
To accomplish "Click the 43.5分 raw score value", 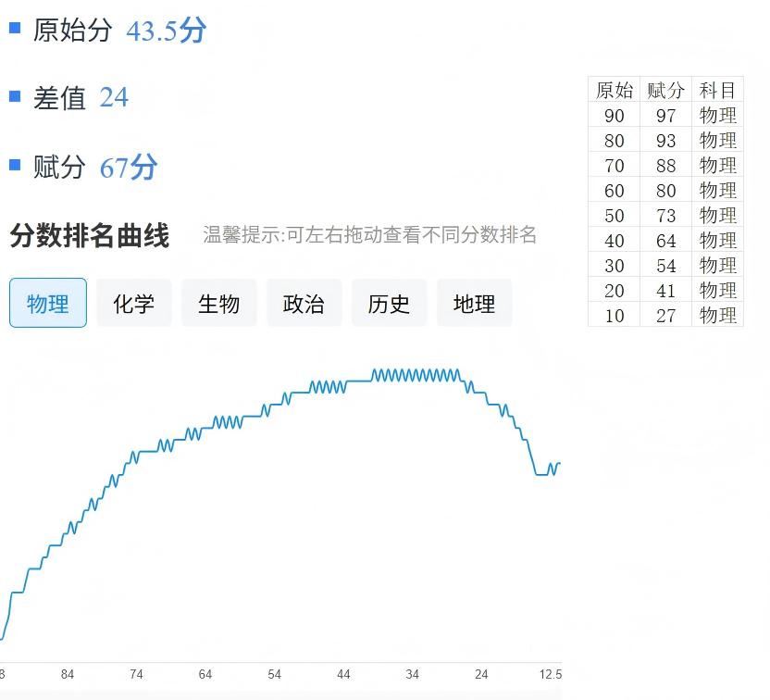I will 166,31.
